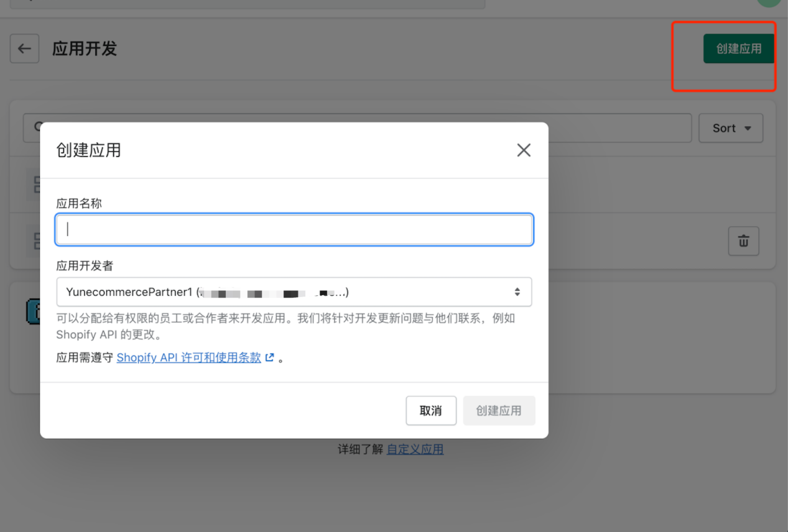The height and width of the screenshot is (532, 788).
Task: Click the back arrow next to 应用开发
Action: point(24,48)
